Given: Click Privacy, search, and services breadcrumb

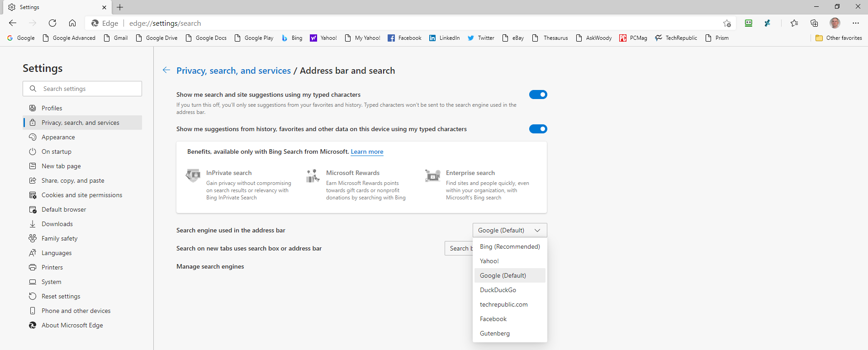Looking at the screenshot, I should point(233,71).
